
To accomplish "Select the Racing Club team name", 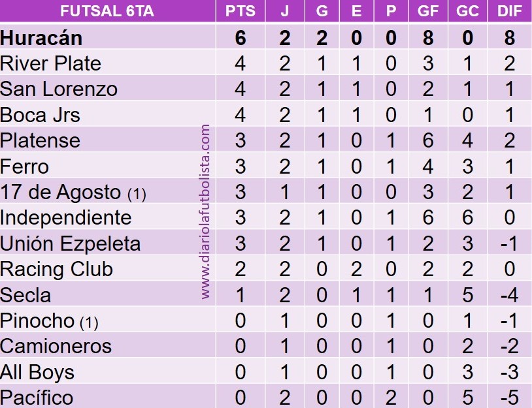I will tap(57, 269).
